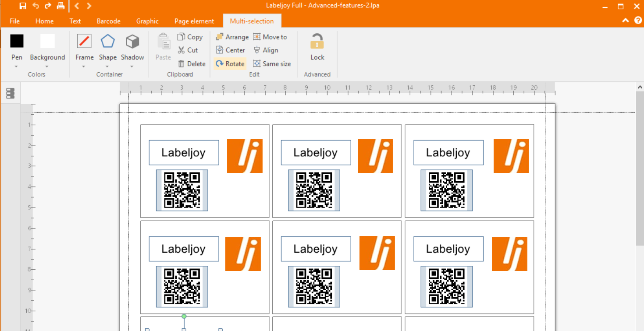Click the Move to button
Image resolution: width=644 pixels, height=331 pixels.
point(270,37)
